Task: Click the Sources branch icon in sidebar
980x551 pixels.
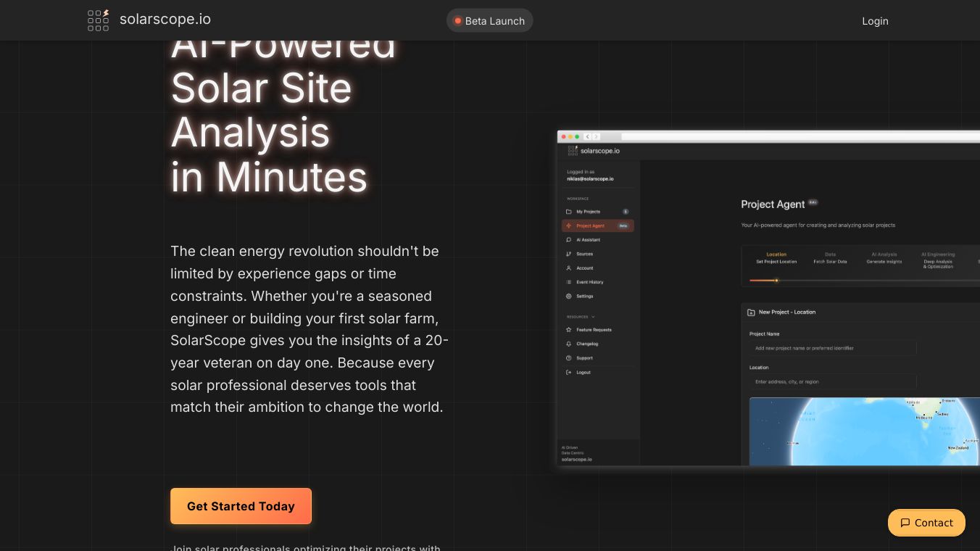Action: pos(569,254)
